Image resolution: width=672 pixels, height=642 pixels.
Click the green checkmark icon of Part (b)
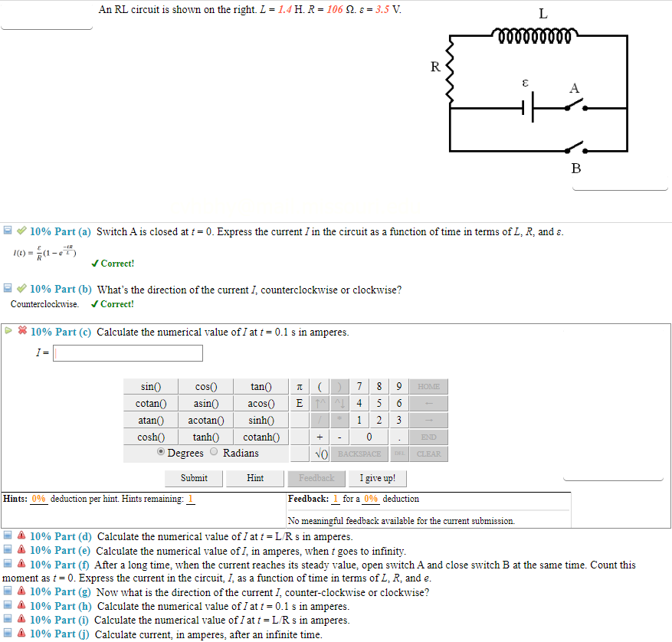click(x=21, y=287)
